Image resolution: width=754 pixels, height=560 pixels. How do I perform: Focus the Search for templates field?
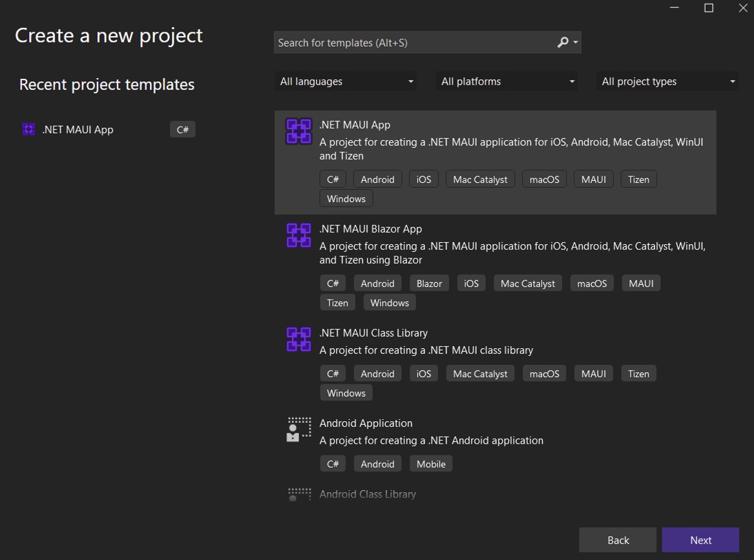pyautogui.click(x=414, y=43)
